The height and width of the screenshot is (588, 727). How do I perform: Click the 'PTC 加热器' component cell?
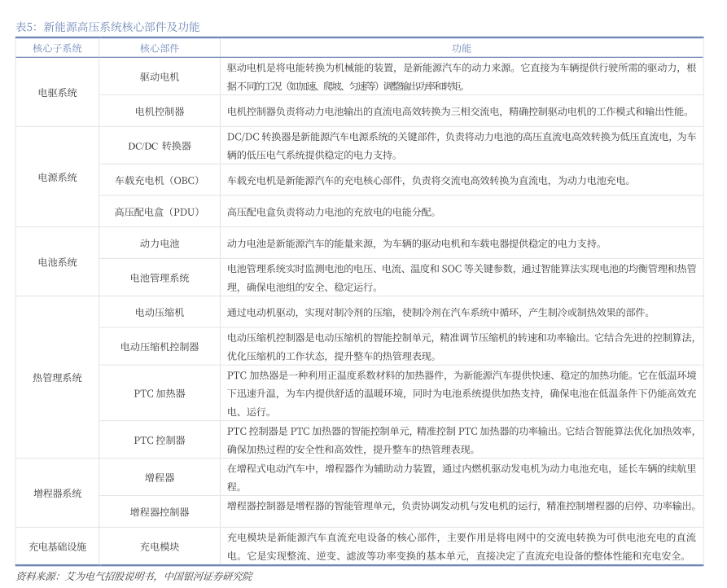(x=160, y=393)
